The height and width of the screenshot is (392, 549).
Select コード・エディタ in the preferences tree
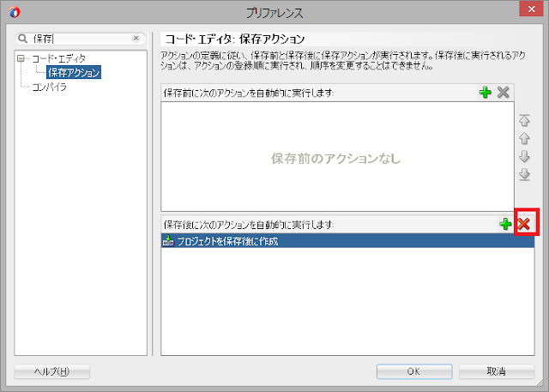click(59, 58)
